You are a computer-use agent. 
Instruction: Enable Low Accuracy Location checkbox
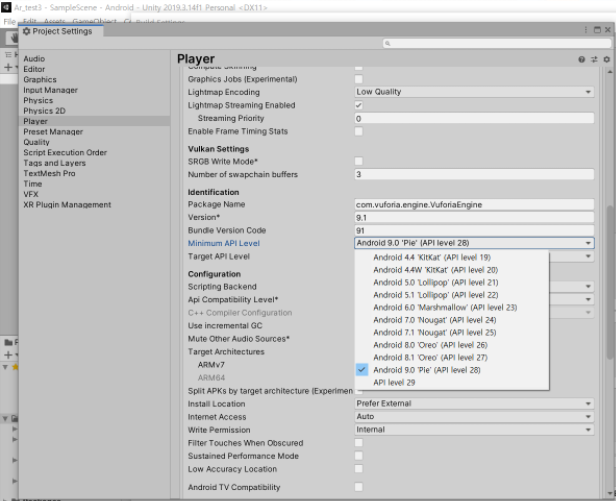(359, 469)
